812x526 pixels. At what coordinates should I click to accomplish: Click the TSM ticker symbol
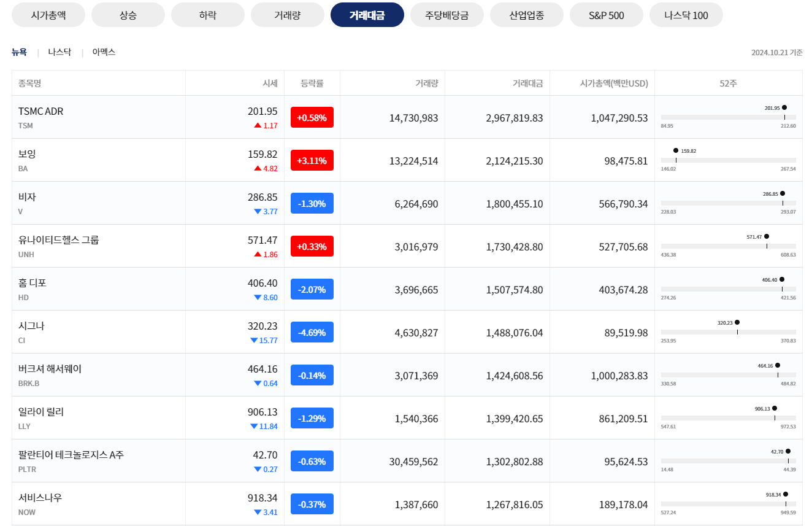pos(26,125)
